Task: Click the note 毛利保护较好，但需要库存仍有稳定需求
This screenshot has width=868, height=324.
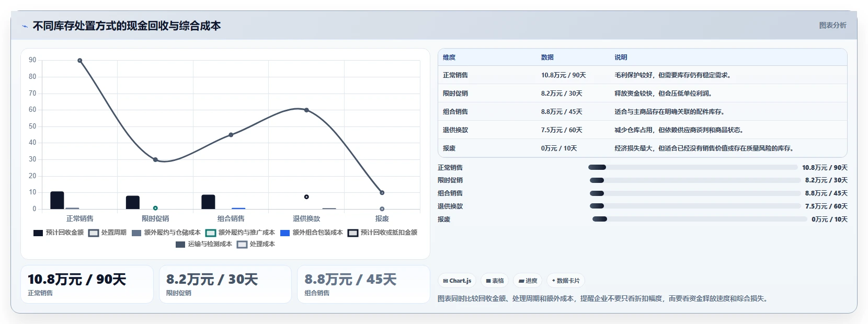Action: (674, 75)
